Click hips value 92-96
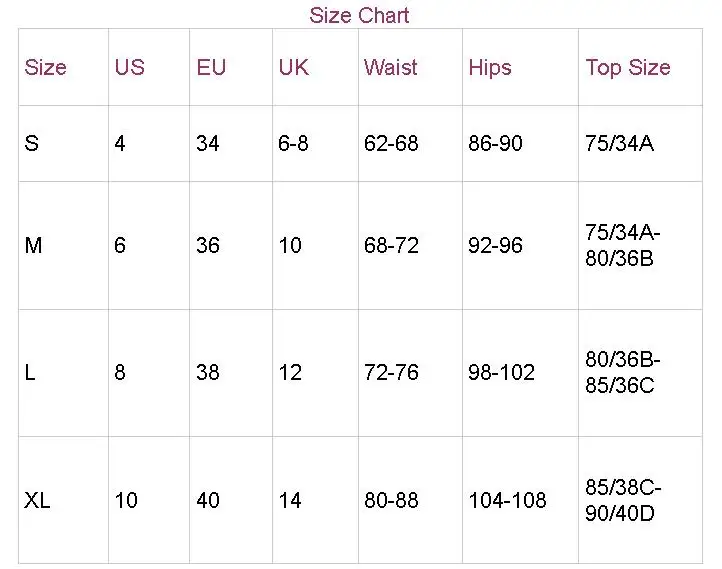Image resolution: width=722 pixels, height=569 pixels. pos(495,245)
